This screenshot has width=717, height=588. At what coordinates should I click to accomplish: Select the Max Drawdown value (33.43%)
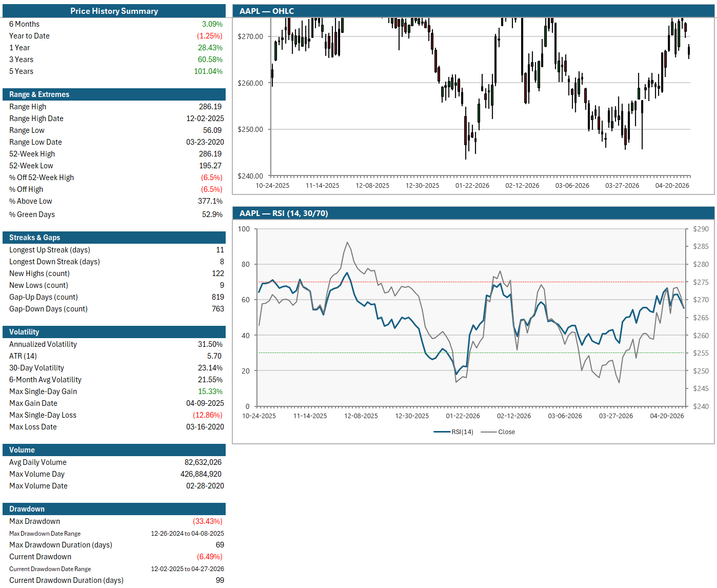(x=208, y=521)
